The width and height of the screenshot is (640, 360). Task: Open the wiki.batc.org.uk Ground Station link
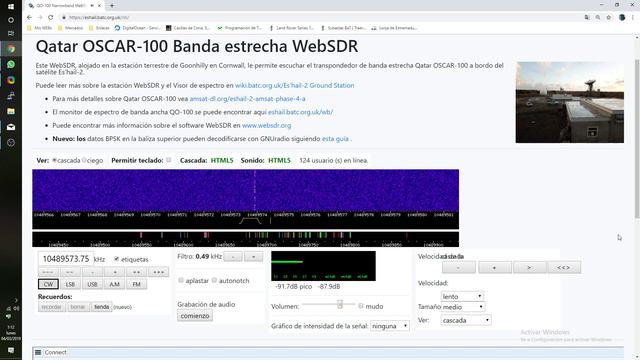coord(294,85)
